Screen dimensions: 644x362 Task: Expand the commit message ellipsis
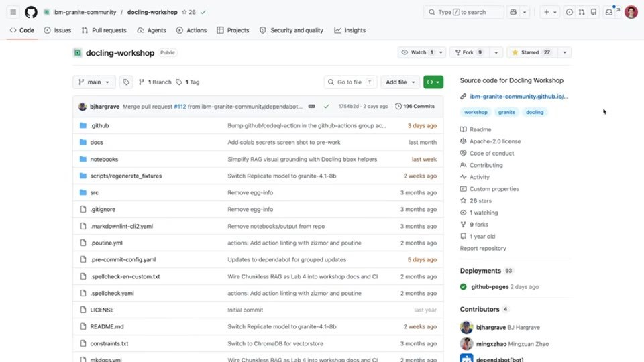pyautogui.click(x=312, y=107)
